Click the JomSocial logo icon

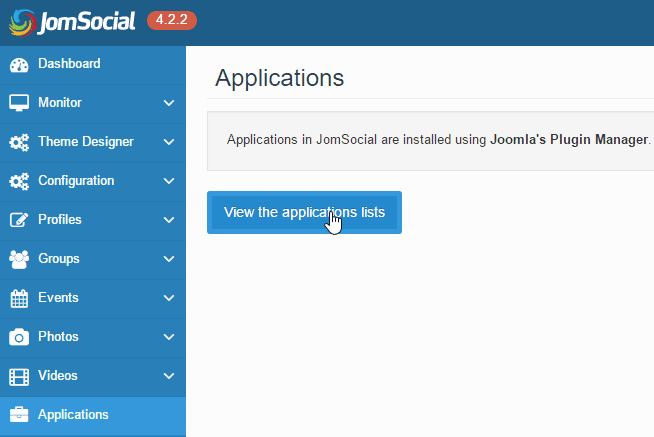click(20, 22)
